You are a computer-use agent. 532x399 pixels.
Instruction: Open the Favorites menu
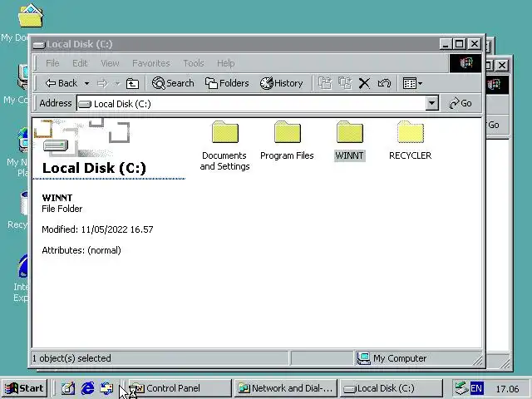click(x=151, y=63)
